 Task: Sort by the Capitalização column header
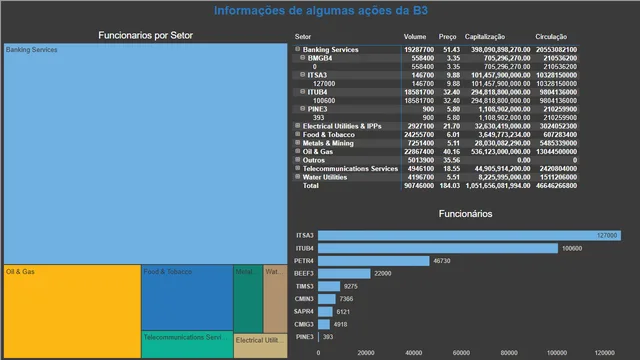tap(484, 37)
